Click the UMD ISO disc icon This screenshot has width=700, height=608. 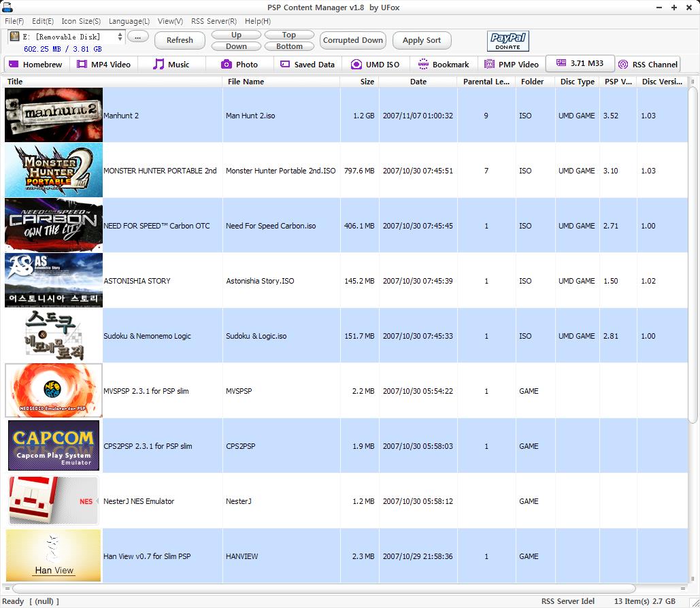coord(356,65)
